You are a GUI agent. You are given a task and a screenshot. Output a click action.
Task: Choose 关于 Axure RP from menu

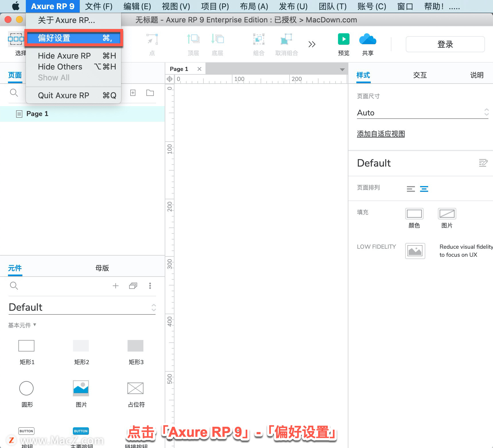pos(66,20)
